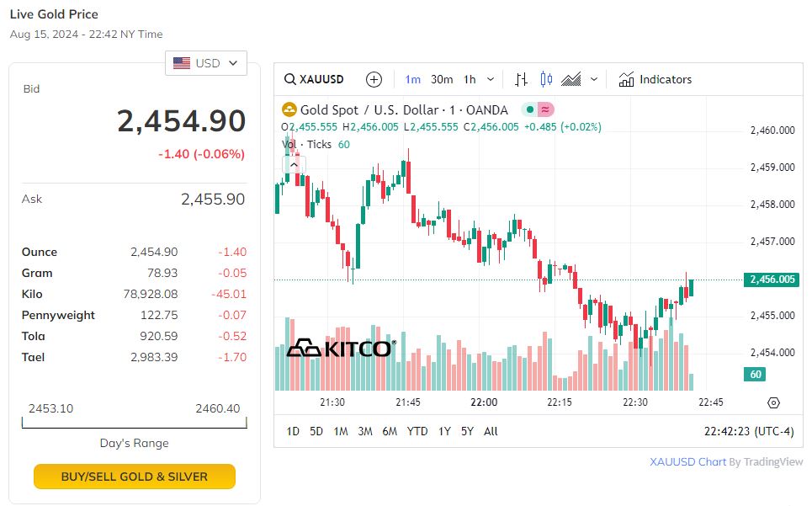The width and height of the screenshot is (812, 506).
Task: Open the Indicators panel
Action: (655, 80)
